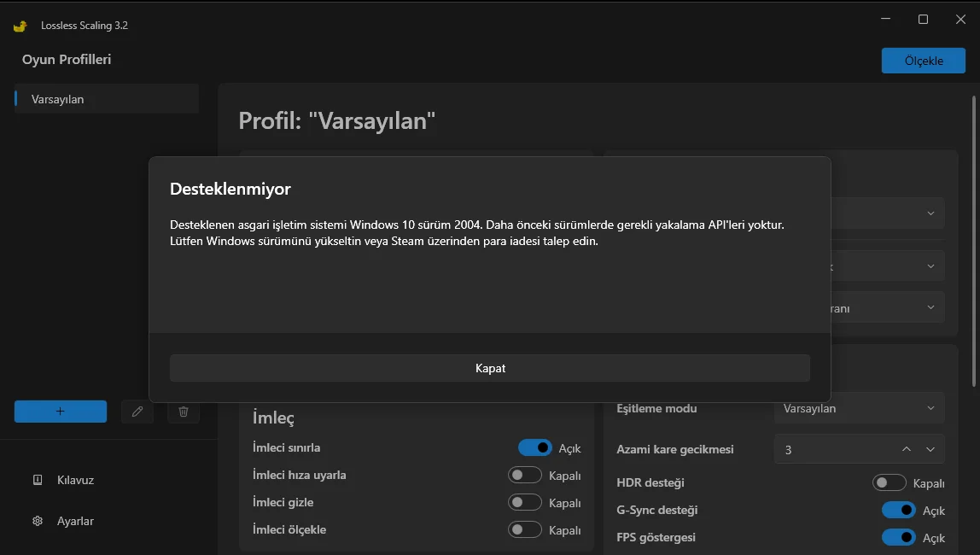Viewport: 980px width, 555px height.
Task: Decrease Azami kare gecikmesi value
Action: point(930,449)
